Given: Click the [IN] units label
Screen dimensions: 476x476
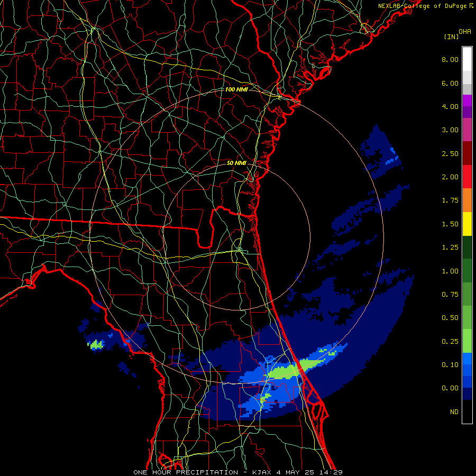Looking at the screenshot, I should coord(451,36).
